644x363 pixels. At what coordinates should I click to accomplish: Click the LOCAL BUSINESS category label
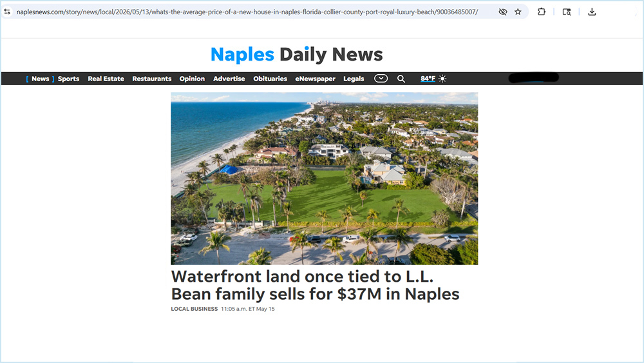point(194,309)
